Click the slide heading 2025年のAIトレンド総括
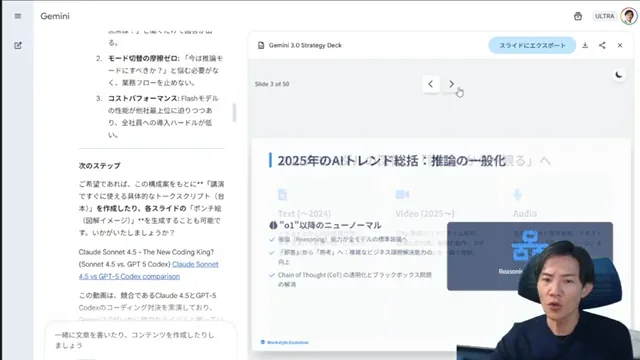This screenshot has width=640, height=360. point(391,161)
